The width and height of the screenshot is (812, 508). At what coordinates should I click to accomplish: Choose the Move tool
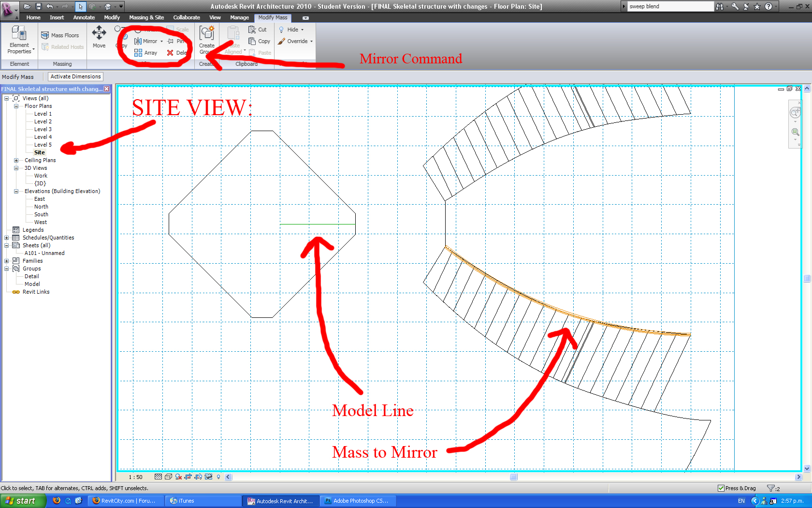coord(99,37)
